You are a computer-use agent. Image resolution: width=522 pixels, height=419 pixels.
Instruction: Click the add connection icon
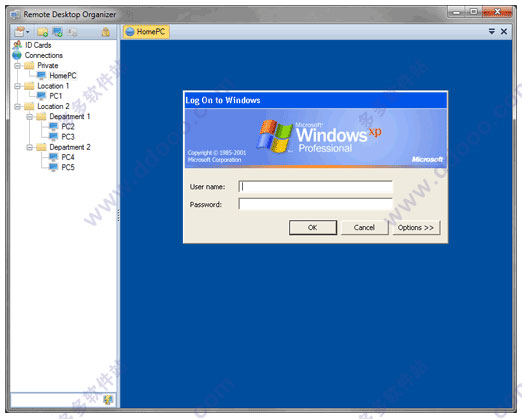(58, 32)
